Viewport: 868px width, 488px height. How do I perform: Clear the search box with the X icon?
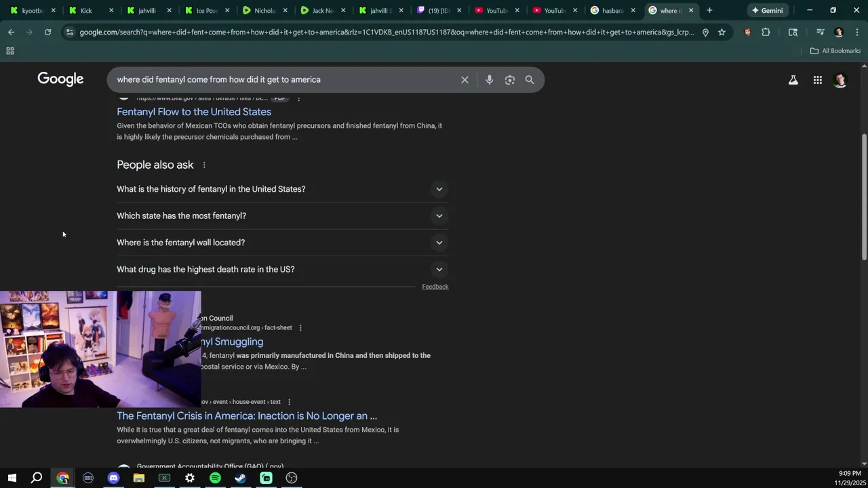pyautogui.click(x=465, y=80)
